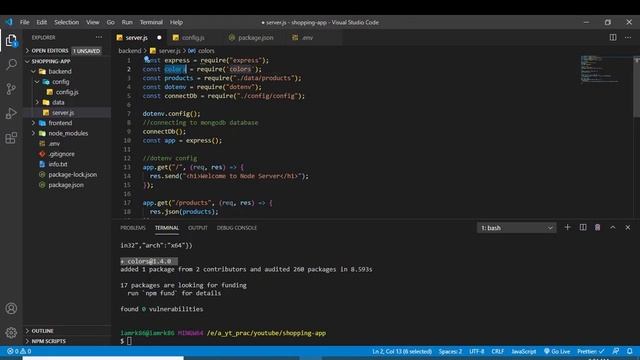The image size is (640, 360).
Task: Expand the node_modules folder
Action: [x=68, y=133]
